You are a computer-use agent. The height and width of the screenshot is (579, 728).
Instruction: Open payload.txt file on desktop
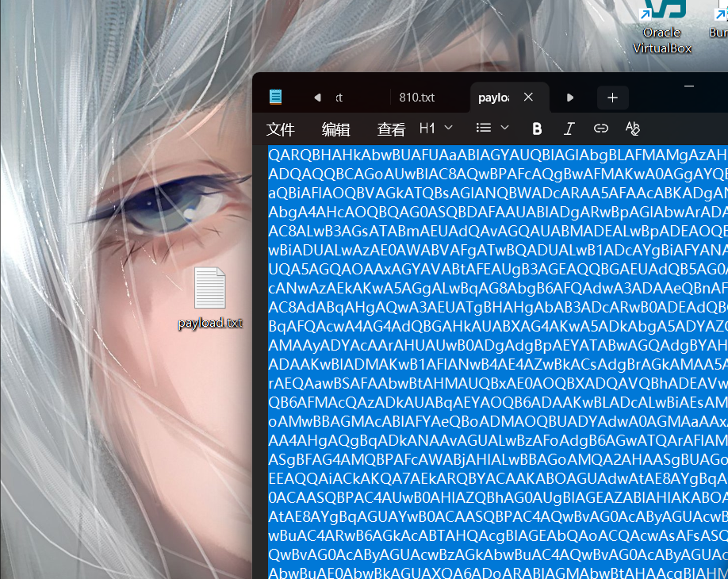210,297
